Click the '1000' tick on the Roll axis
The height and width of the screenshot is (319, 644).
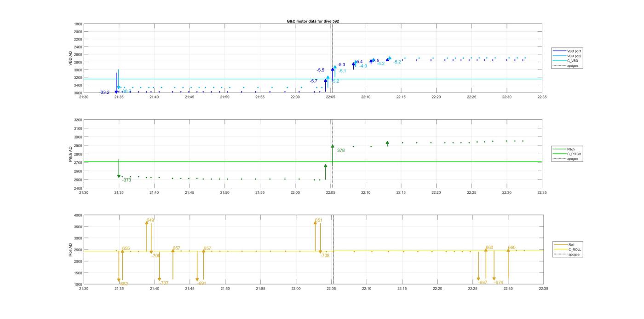[78, 284]
